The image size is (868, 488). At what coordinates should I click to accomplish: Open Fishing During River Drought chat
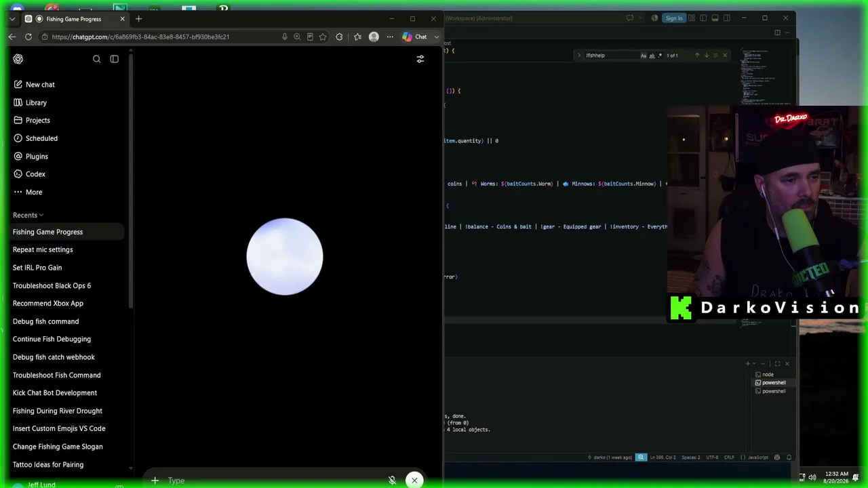tap(58, 411)
